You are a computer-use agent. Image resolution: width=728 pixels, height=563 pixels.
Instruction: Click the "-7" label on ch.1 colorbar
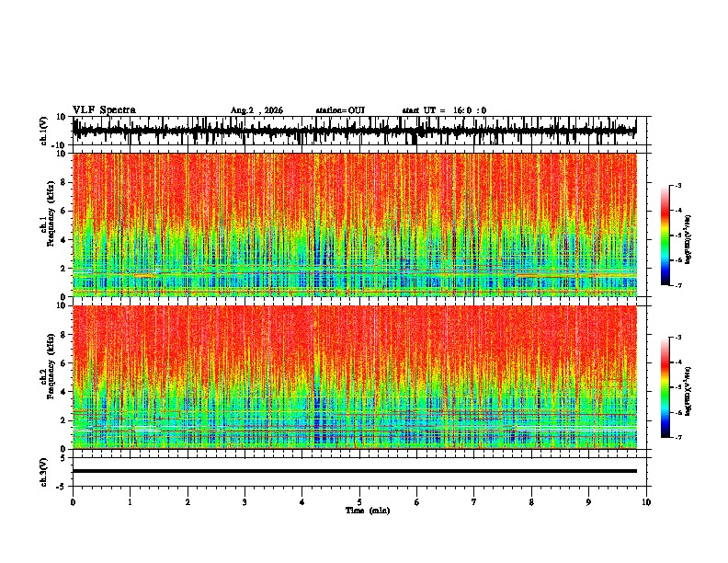pos(677,285)
